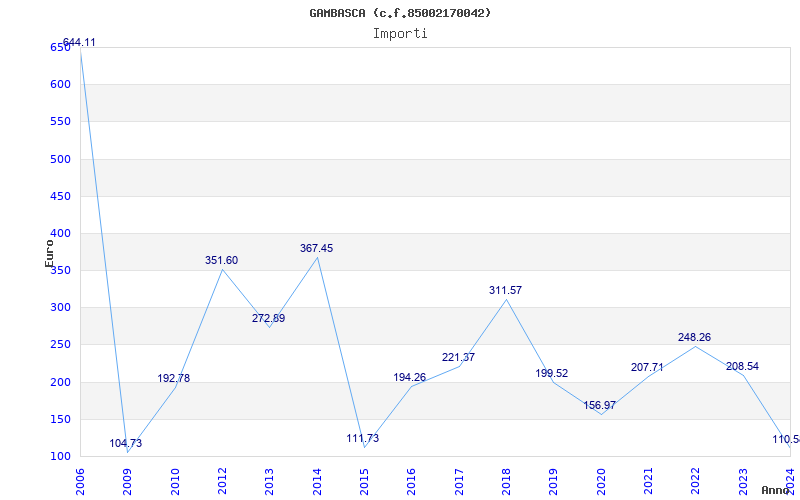Select x-axis year 2023
Image resolution: width=800 pixels, height=500 pixels.
[743, 481]
